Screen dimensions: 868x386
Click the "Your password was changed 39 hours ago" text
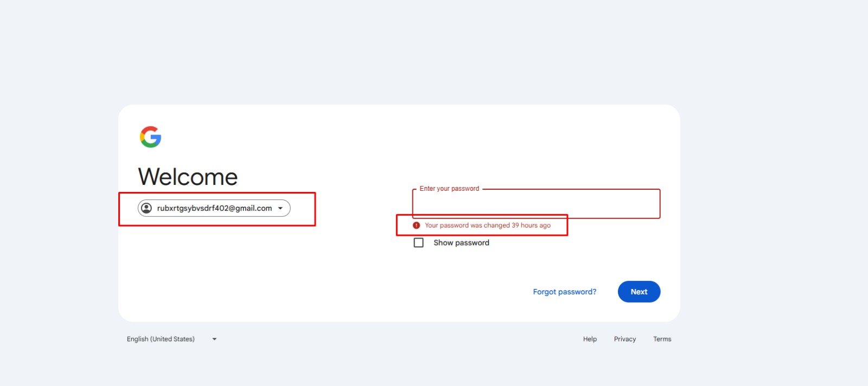click(x=488, y=226)
